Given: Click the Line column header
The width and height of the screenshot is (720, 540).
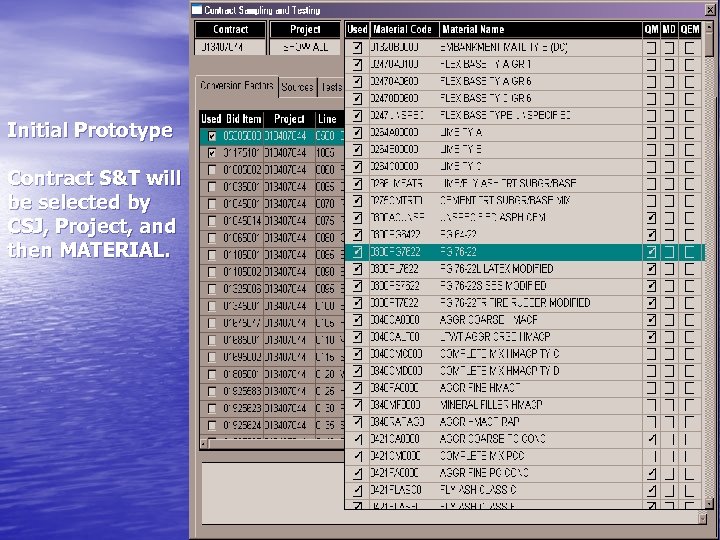Looking at the screenshot, I should pos(329,119).
